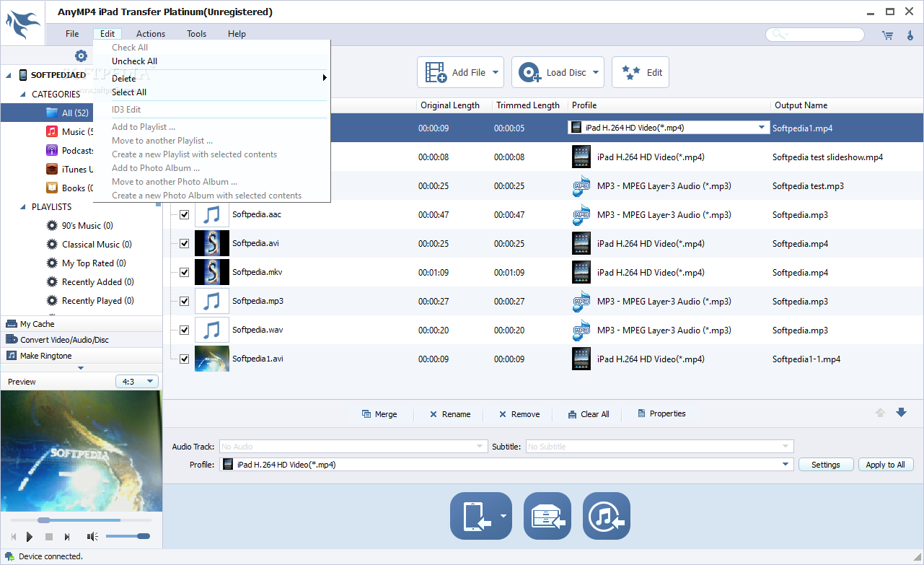
Task: Open the Load Disc dropdown arrow
Action: 597,72
